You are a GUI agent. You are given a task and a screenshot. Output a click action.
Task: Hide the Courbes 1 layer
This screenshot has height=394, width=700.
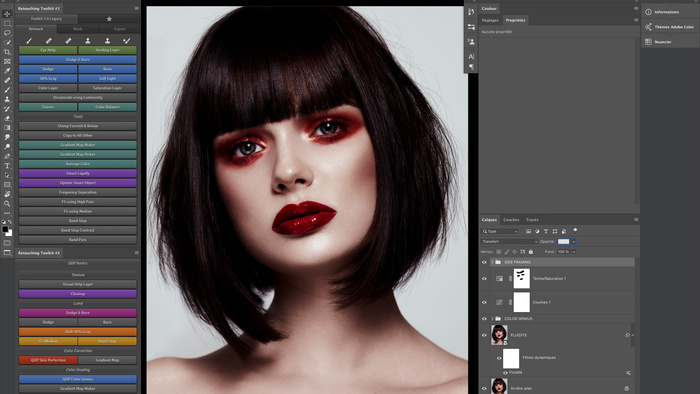tap(484, 302)
